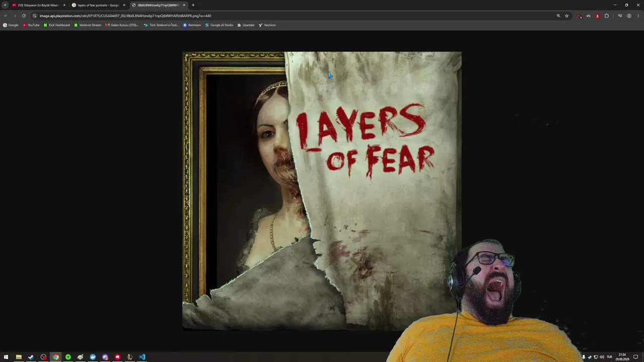Open the media controls toolbar icon
Image resolution: width=644 pixels, height=362 pixels.
coord(620,16)
